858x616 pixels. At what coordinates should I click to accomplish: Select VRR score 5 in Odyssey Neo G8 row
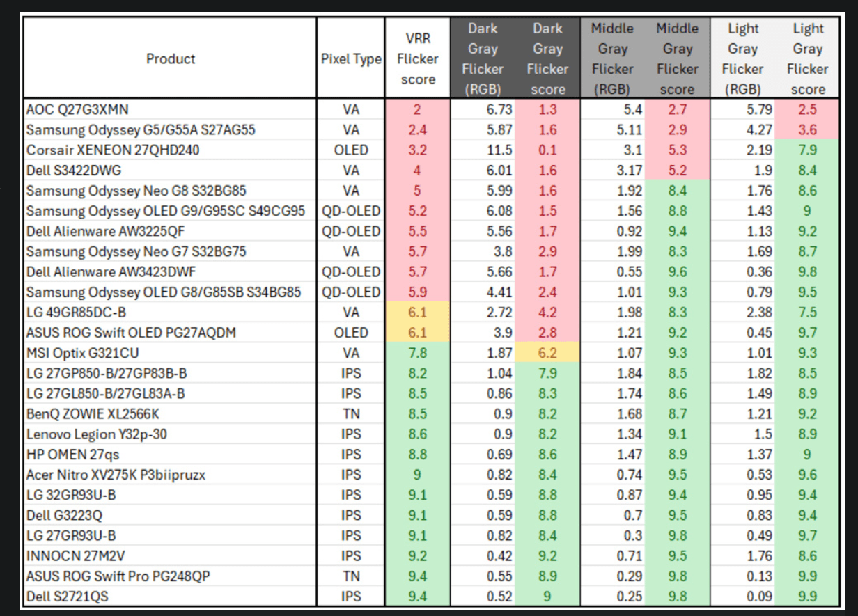point(417,191)
